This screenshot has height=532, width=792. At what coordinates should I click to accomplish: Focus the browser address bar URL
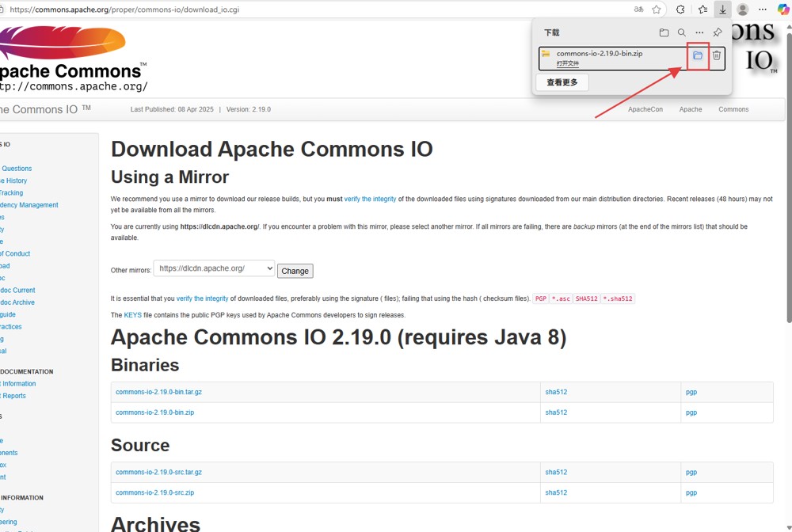(124, 9)
